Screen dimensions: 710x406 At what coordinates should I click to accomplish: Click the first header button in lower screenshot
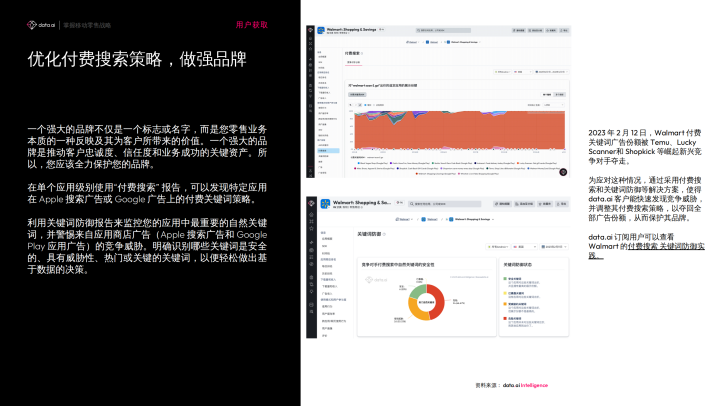point(502,204)
